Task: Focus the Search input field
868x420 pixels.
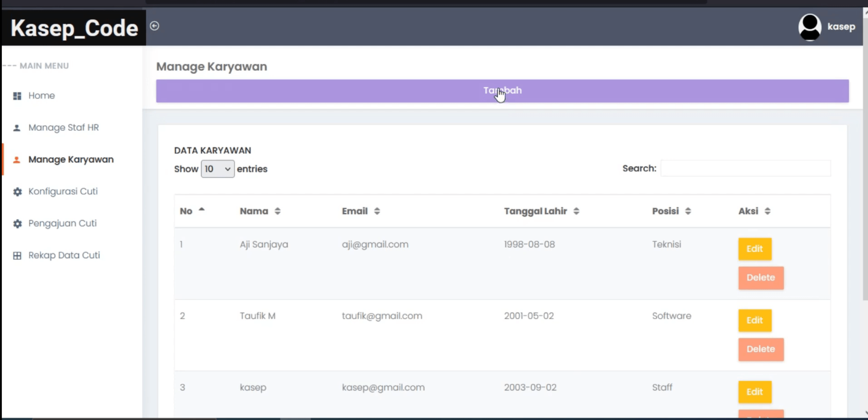Action: coord(746,168)
